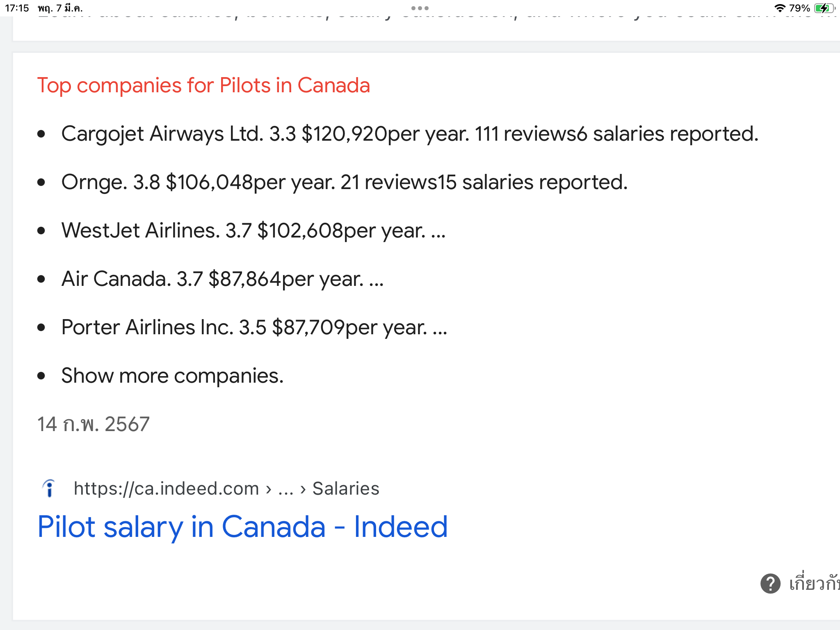The image size is (840, 630).
Task: Tap the Wi-Fi status icon
Action: pyautogui.click(x=779, y=8)
